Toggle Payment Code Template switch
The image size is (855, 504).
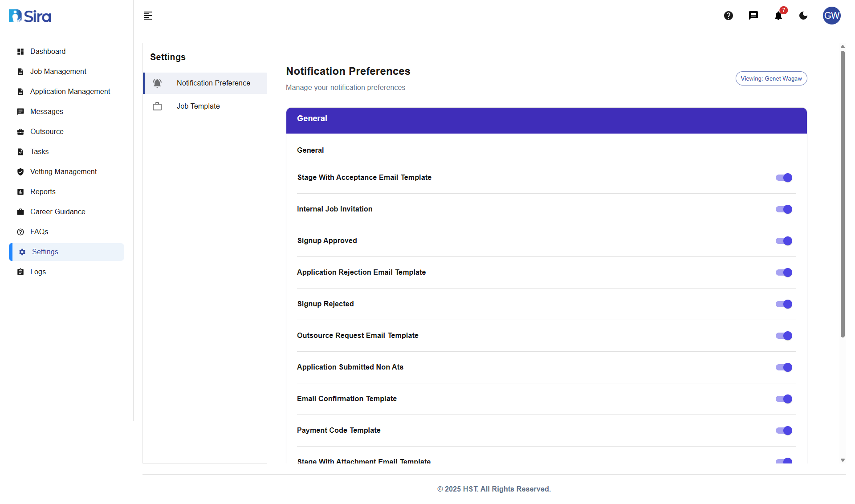click(784, 431)
